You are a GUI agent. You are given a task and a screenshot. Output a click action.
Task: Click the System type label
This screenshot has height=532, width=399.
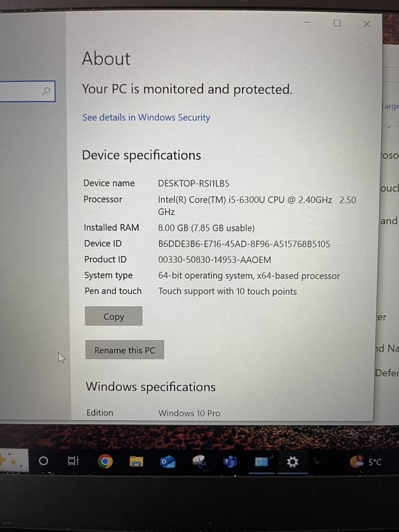click(109, 276)
